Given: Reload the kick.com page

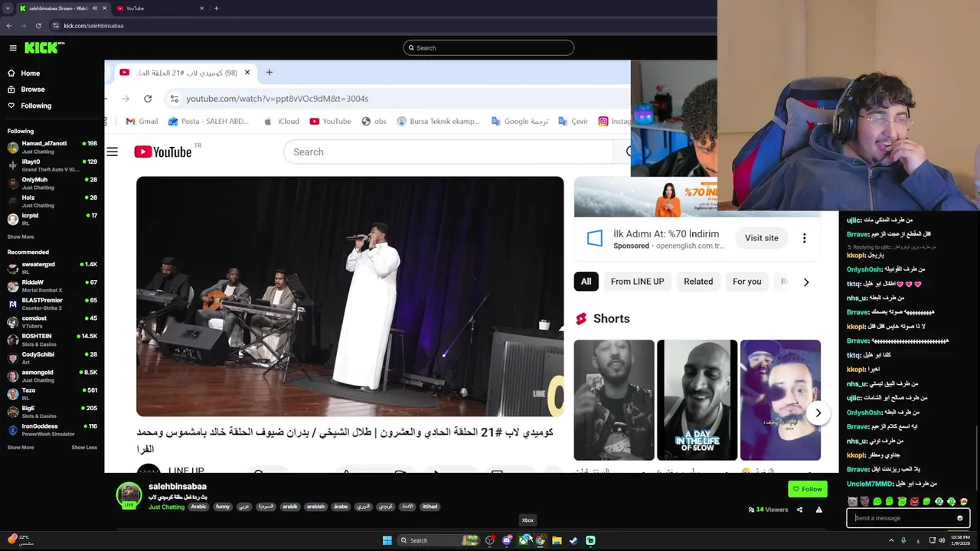Looking at the screenshot, I should (38, 25).
